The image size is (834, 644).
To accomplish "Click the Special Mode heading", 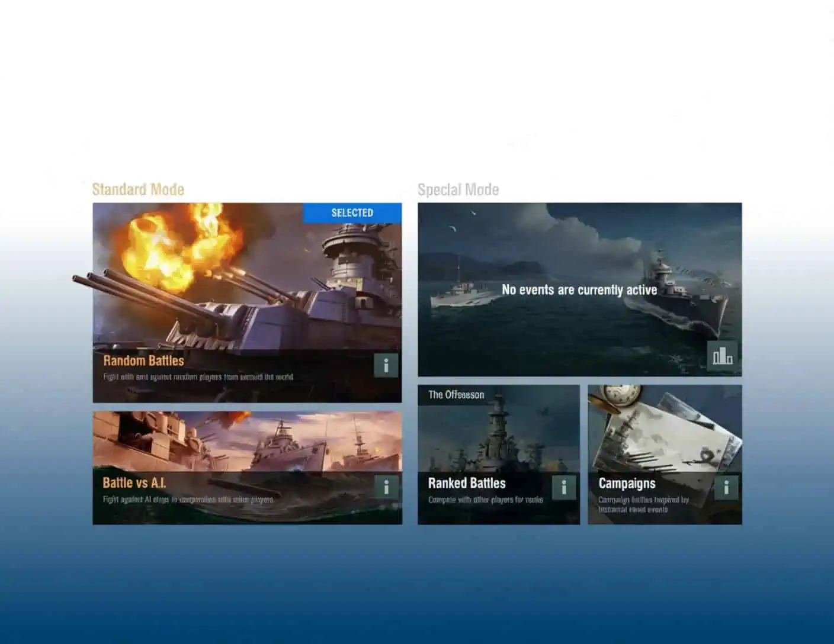I will 458,189.
